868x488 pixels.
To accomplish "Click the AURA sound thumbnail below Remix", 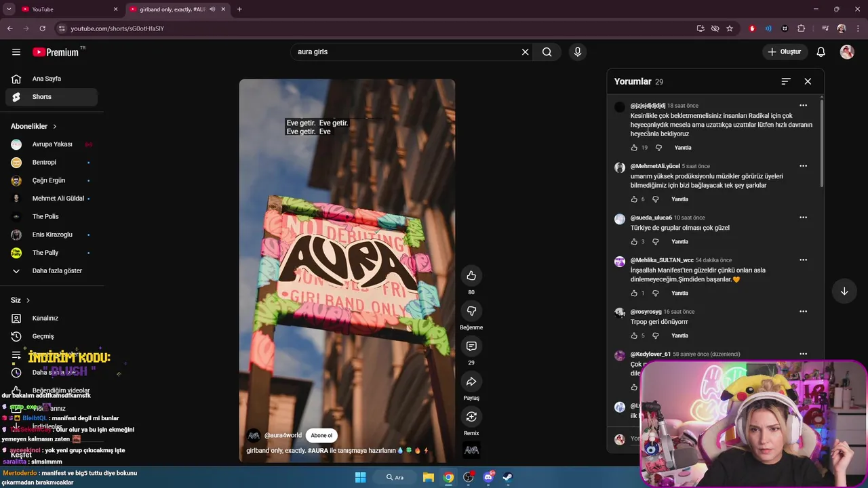I will pos(471,450).
